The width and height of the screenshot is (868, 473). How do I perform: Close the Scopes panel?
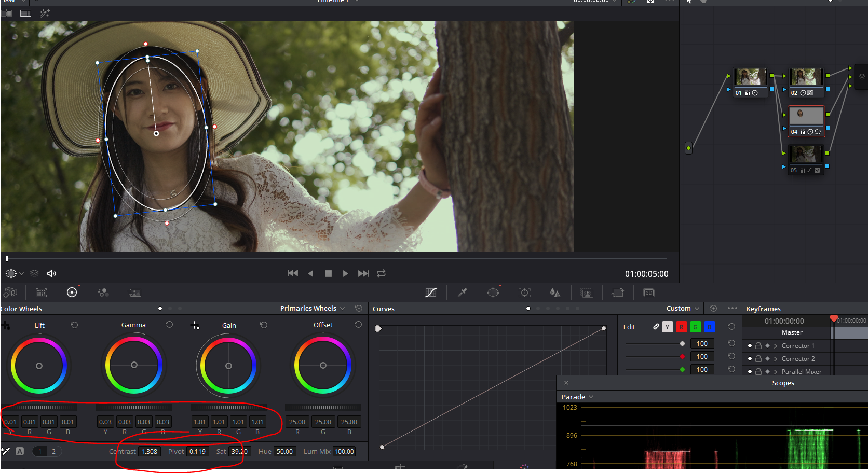(x=566, y=383)
